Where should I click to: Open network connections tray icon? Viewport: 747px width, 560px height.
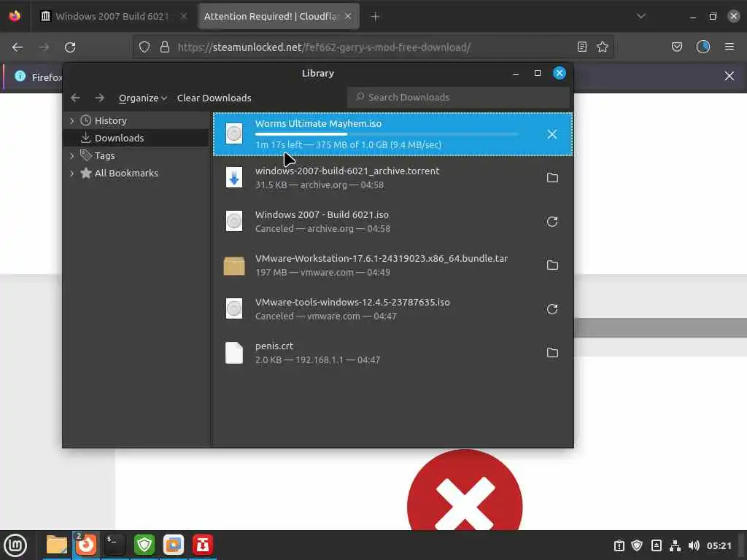(675, 545)
